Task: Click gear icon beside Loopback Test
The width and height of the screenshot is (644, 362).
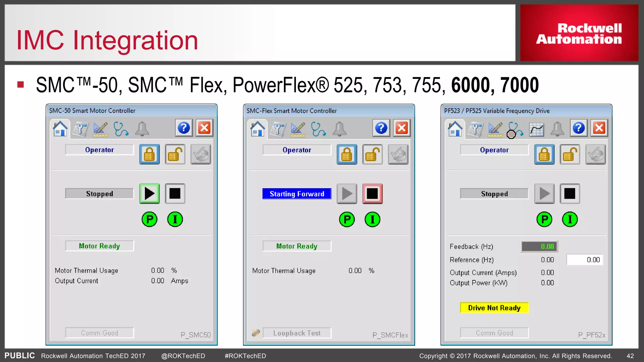Action: coord(256,333)
